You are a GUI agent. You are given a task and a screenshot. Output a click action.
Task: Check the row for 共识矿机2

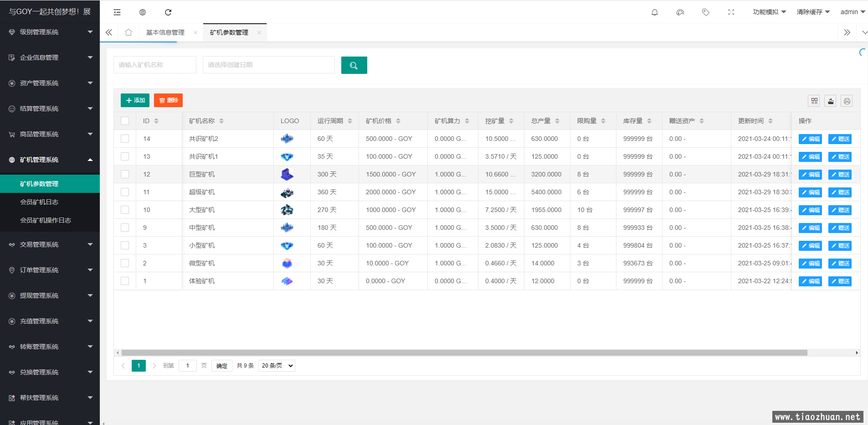click(x=125, y=139)
